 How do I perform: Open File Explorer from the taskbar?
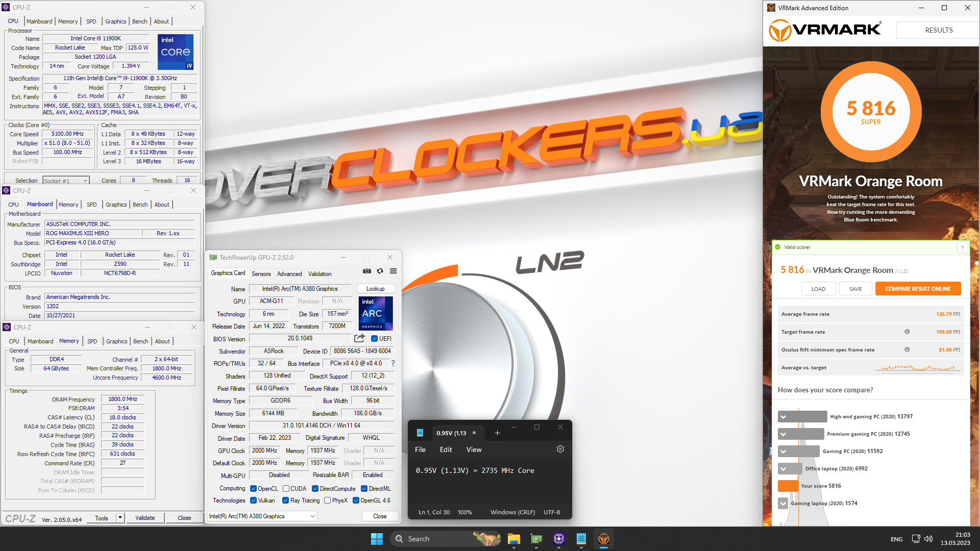coord(513,539)
